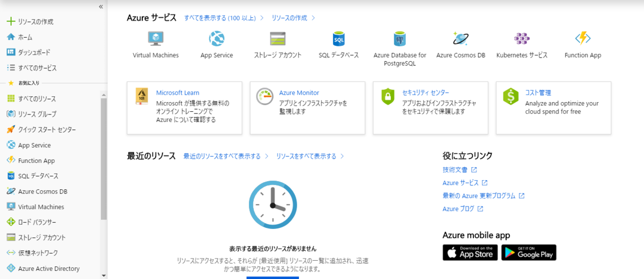This screenshot has width=644, height=279.
Task: Open すべてのサービス label in sidebar
Action: pos(38,68)
